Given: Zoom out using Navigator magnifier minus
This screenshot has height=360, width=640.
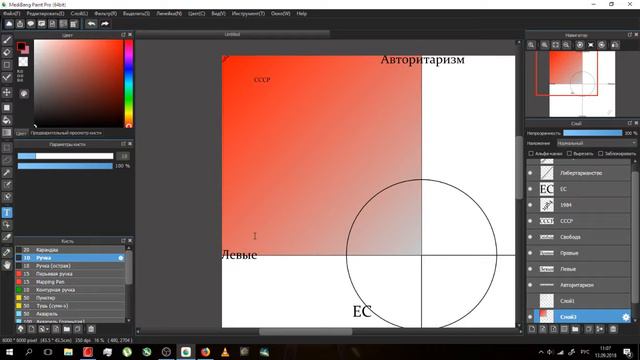Looking at the screenshot, I should coord(567,45).
